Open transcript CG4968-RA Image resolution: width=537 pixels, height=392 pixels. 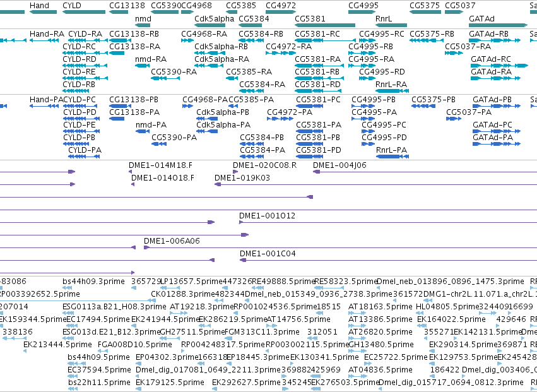187,40
